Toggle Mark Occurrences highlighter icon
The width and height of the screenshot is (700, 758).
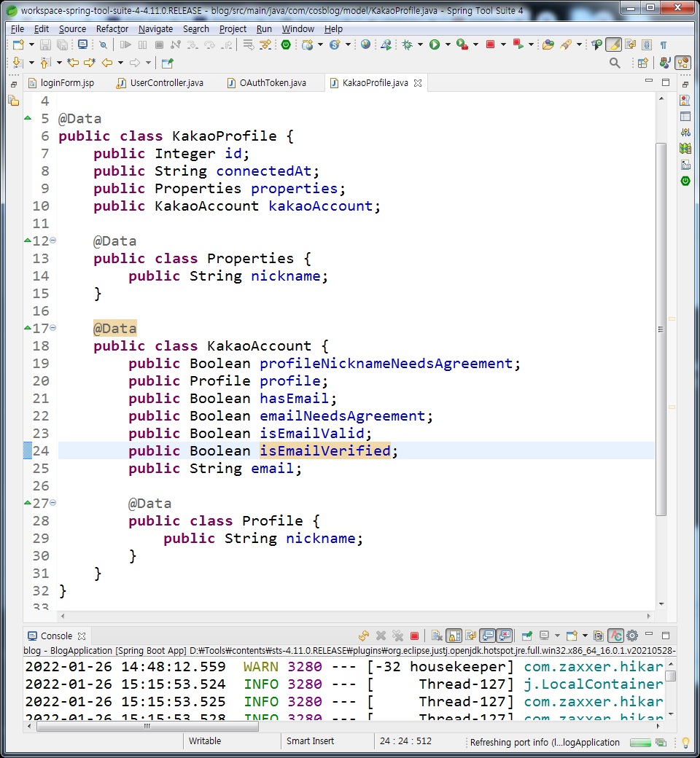coord(613,45)
